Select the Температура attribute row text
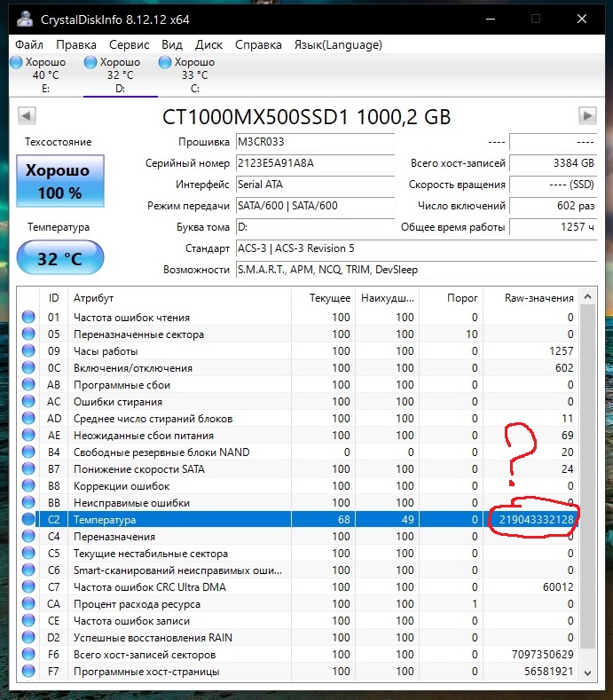Image resolution: width=613 pixels, height=700 pixels. tap(105, 520)
